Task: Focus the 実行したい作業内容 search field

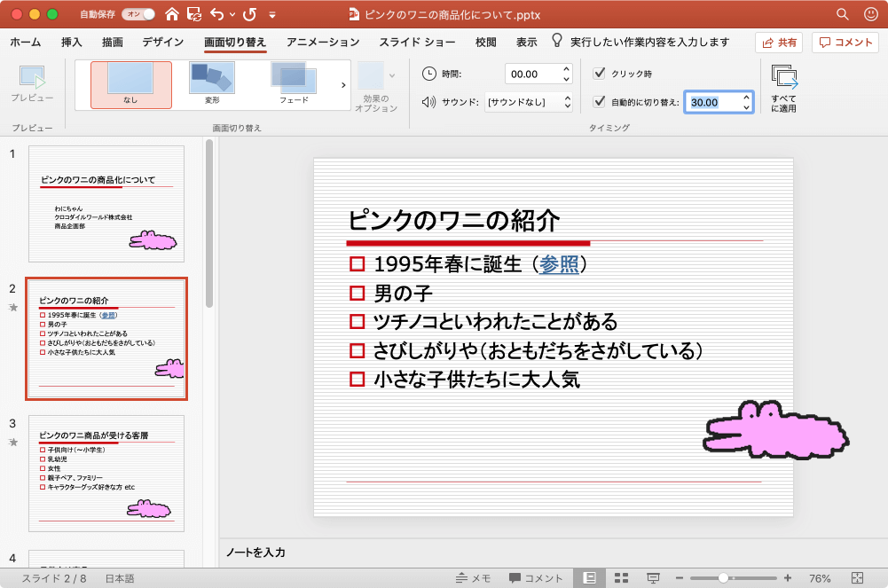Action: pos(649,42)
